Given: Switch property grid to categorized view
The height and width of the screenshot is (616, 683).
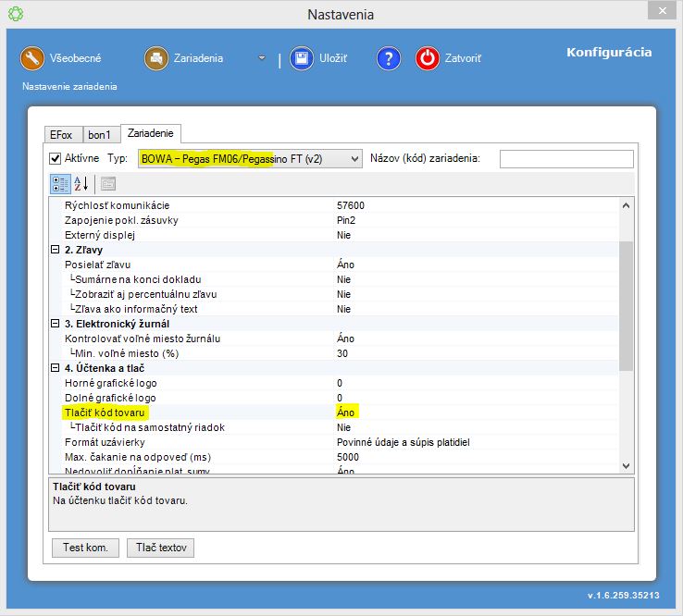Looking at the screenshot, I should [x=60, y=184].
